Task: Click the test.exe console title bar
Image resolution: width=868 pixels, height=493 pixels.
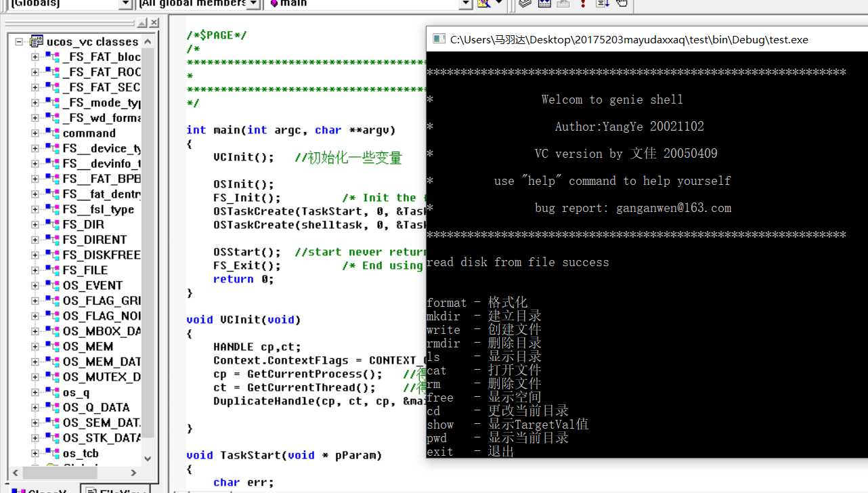Action: click(x=647, y=39)
